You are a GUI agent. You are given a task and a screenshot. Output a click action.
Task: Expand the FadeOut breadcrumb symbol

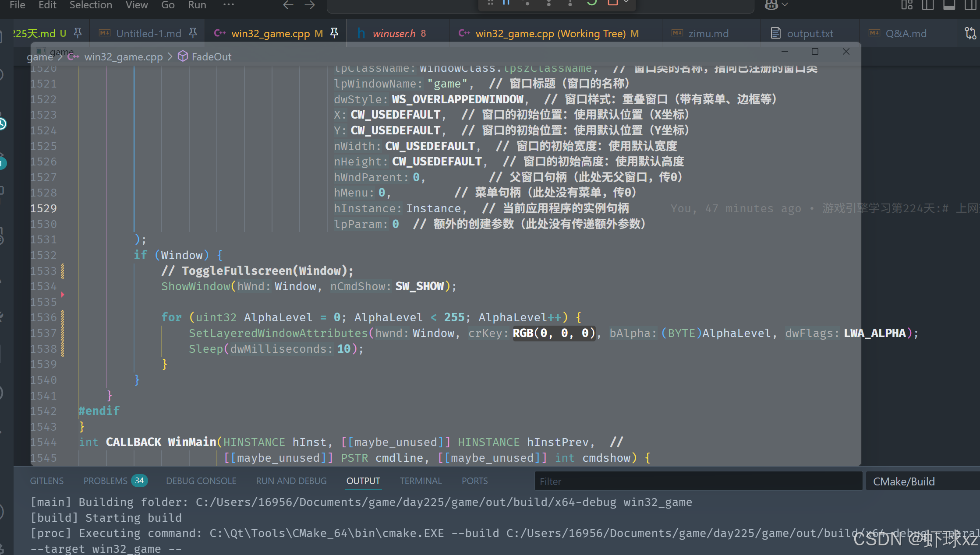click(211, 57)
